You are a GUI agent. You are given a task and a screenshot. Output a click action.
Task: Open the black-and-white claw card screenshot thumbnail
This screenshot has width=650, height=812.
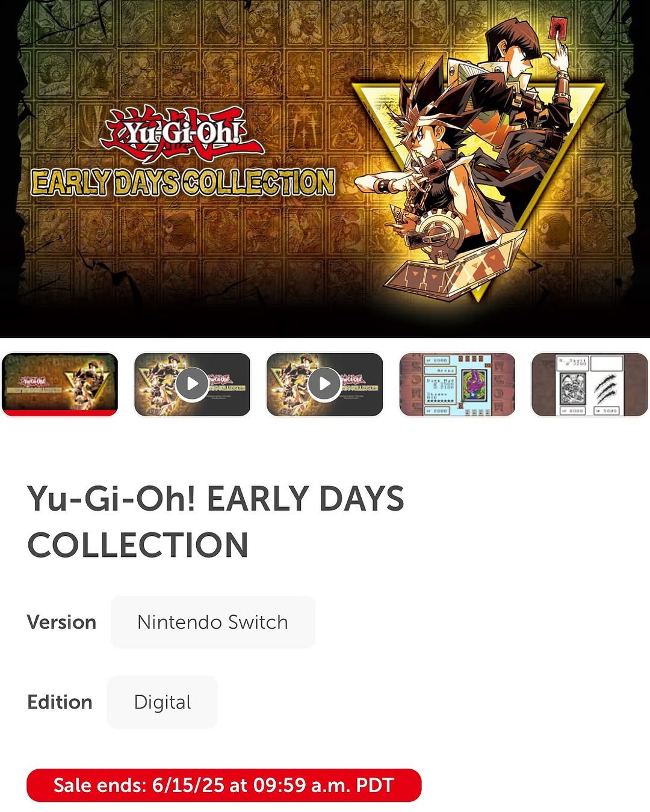point(590,384)
